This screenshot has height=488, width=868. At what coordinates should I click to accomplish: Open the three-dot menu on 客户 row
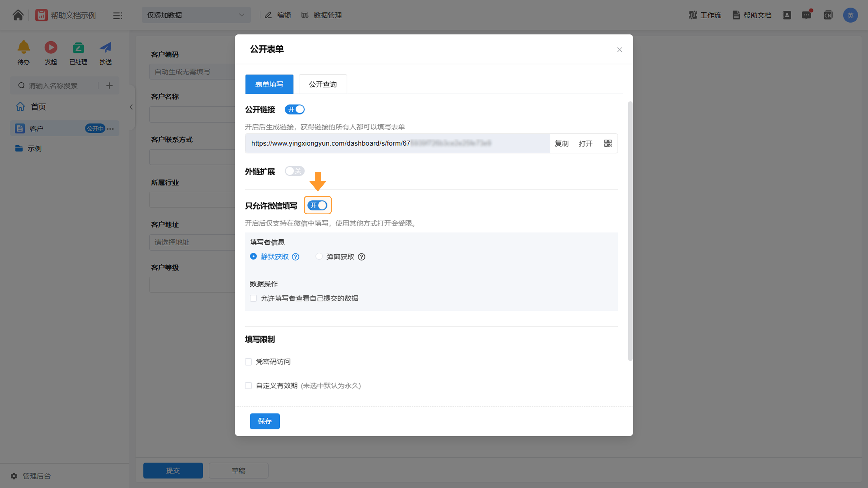coord(111,129)
